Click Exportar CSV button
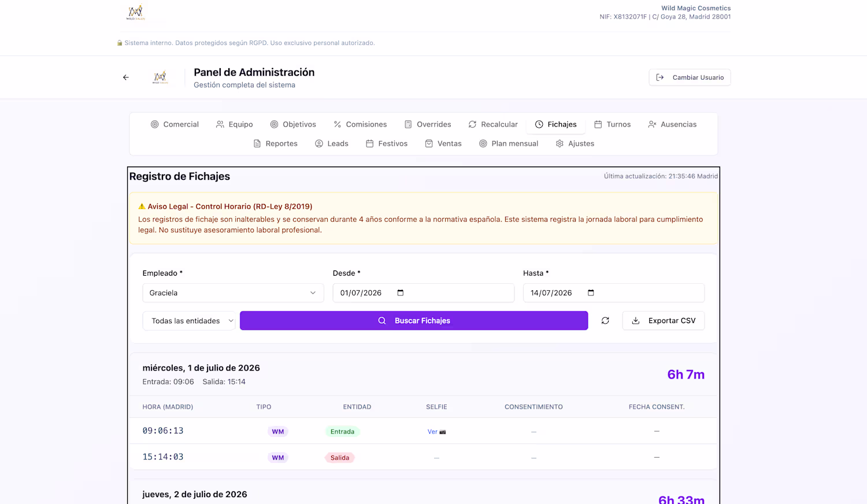 tap(664, 321)
